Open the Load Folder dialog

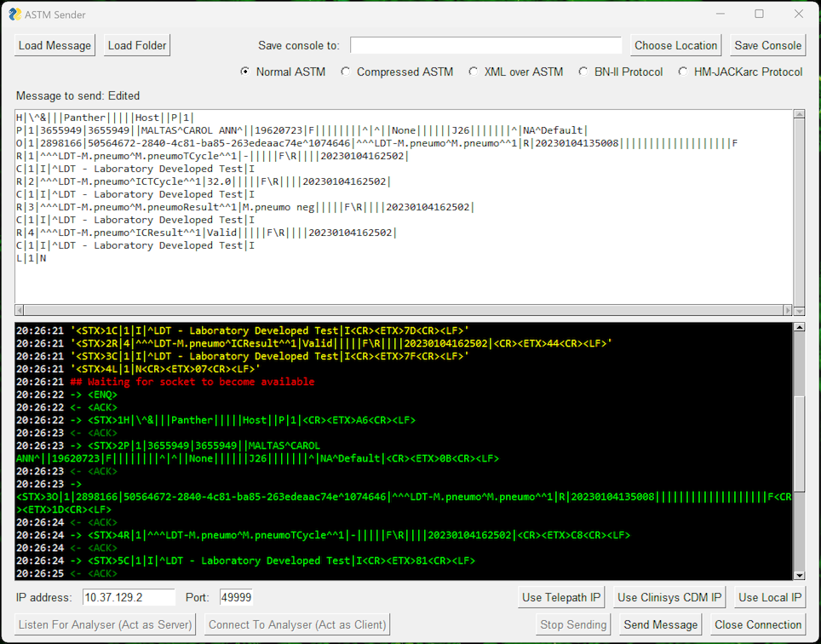tap(136, 45)
